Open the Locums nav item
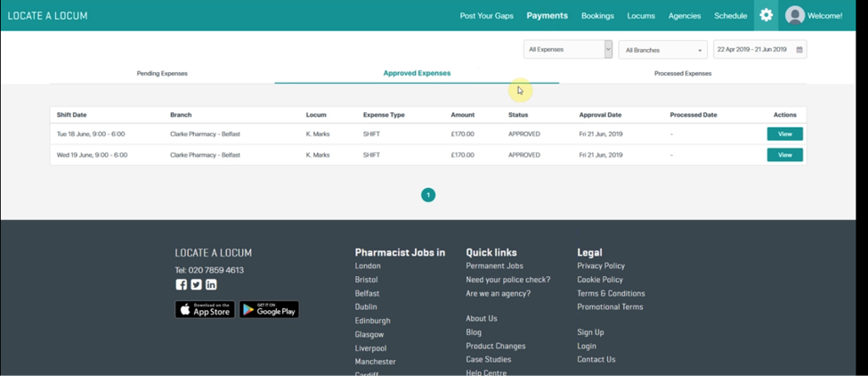This screenshot has width=868, height=376. pyautogui.click(x=641, y=15)
